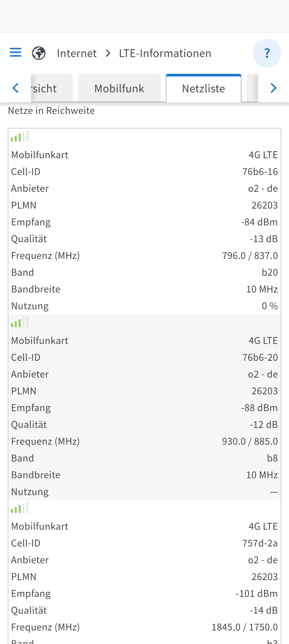Click the Netze in Reichweite heading
Screen dimensions: 289x644
(x=51, y=111)
